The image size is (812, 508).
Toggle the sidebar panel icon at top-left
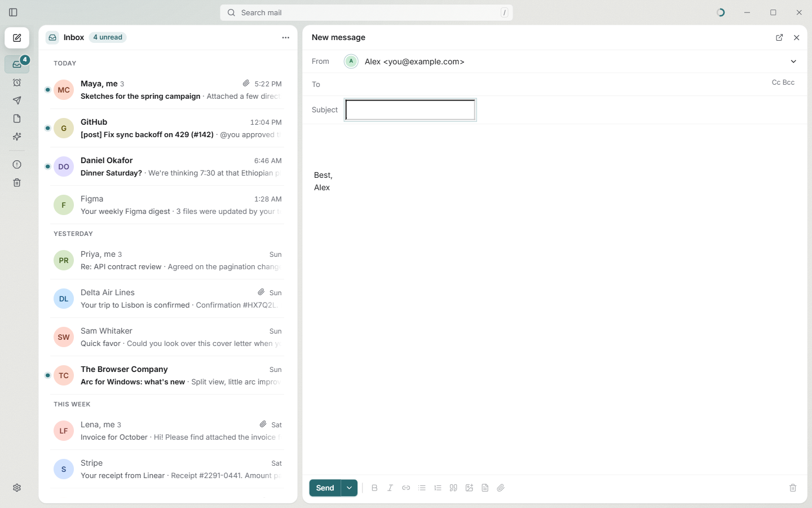pyautogui.click(x=14, y=12)
